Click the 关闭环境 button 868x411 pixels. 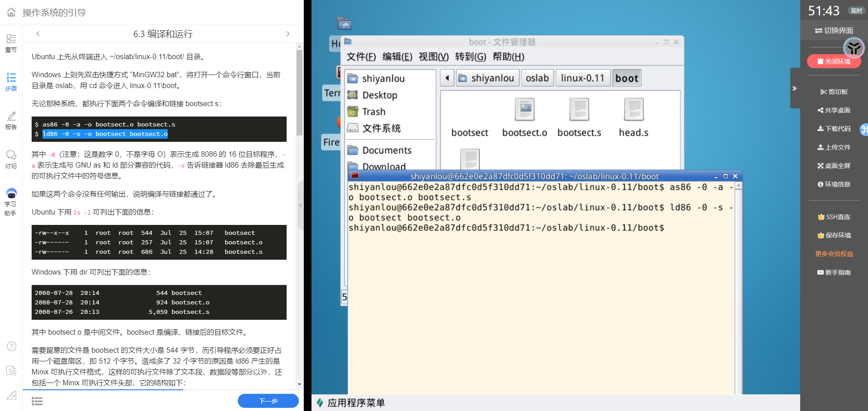[834, 61]
